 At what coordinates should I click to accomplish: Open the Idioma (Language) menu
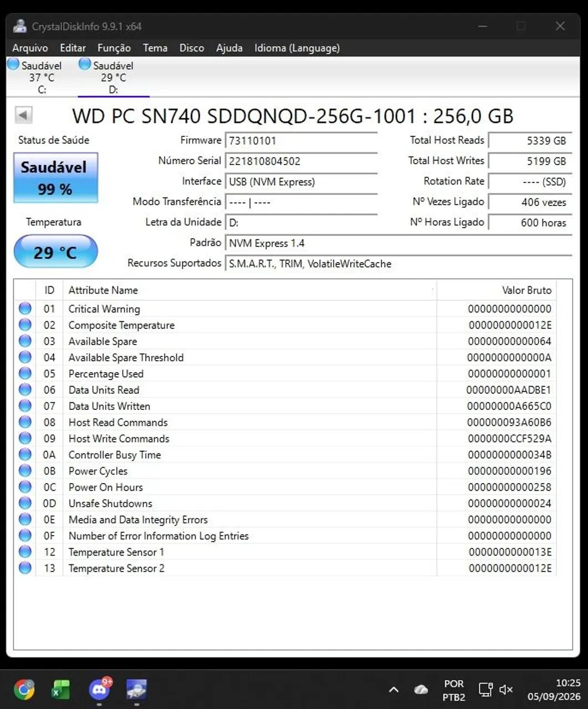click(x=297, y=48)
